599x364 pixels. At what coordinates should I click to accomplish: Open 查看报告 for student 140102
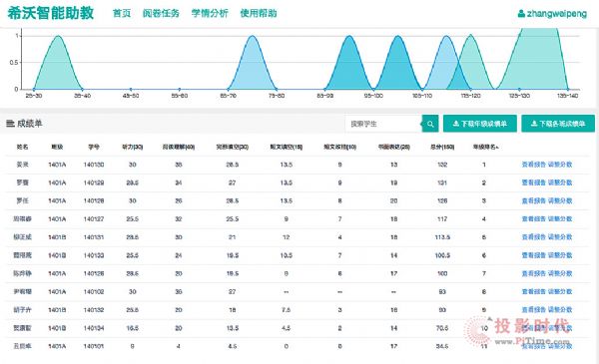[x=534, y=291]
